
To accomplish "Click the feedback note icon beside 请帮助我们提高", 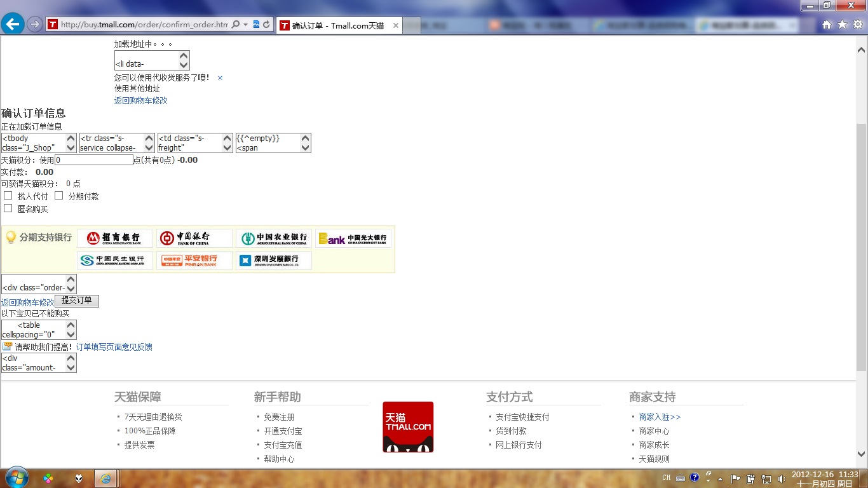I will (x=7, y=346).
